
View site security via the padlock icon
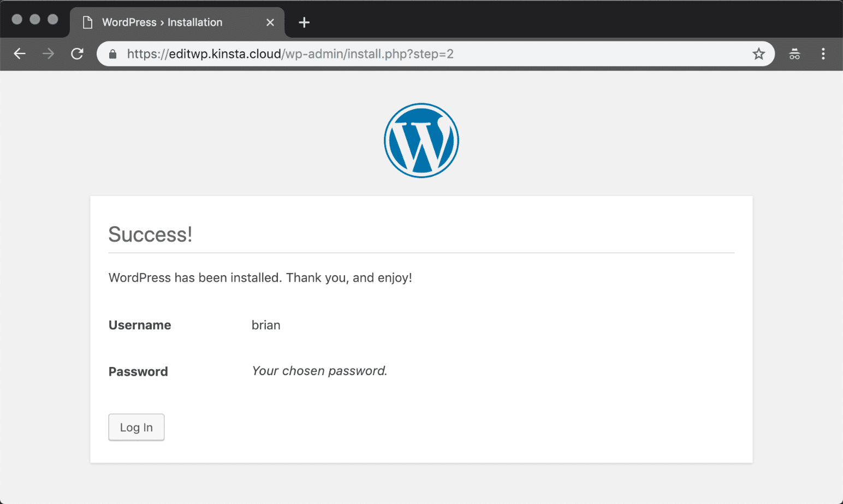tap(112, 54)
